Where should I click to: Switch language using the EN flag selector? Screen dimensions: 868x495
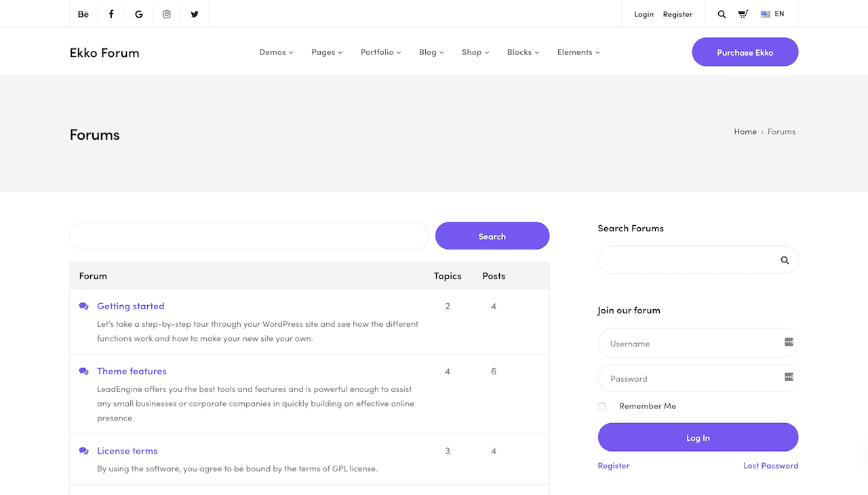click(772, 14)
